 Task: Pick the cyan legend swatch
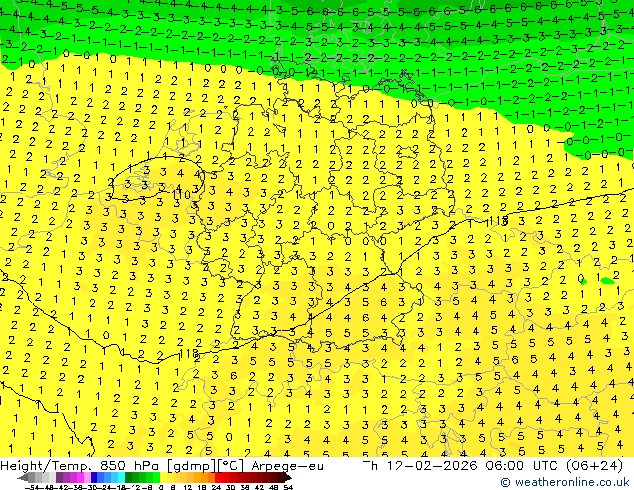(x=121, y=478)
